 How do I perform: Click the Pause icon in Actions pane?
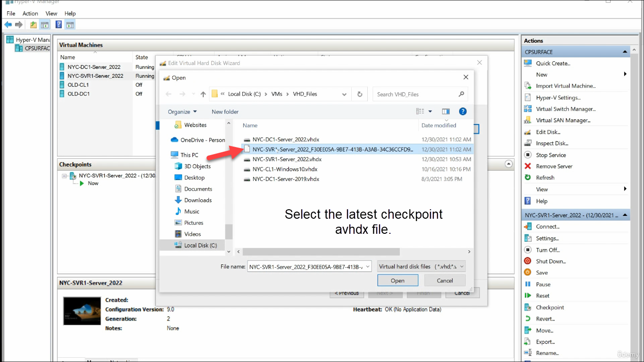[528, 284]
